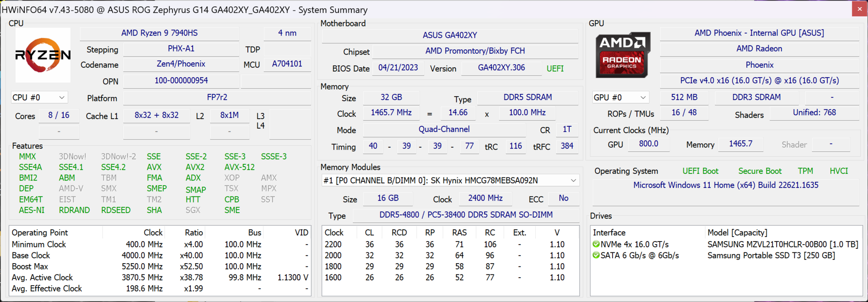868x302 pixels.
Task: Click the memory mode 'Quad-Channel'
Action: tap(444, 130)
